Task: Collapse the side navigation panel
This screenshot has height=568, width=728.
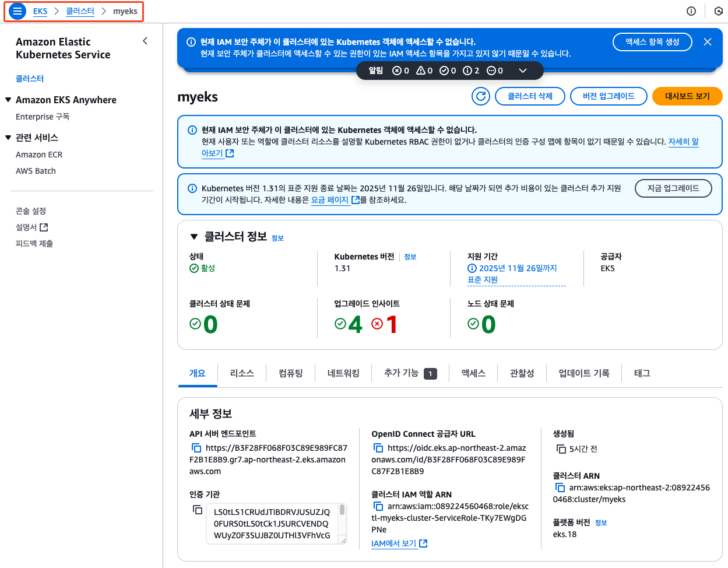Action: (145, 41)
